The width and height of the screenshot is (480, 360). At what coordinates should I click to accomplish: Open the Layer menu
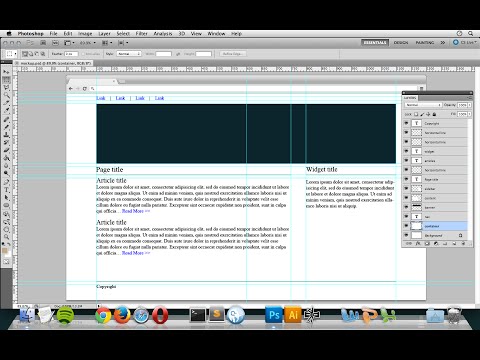(x=104, y=33)
